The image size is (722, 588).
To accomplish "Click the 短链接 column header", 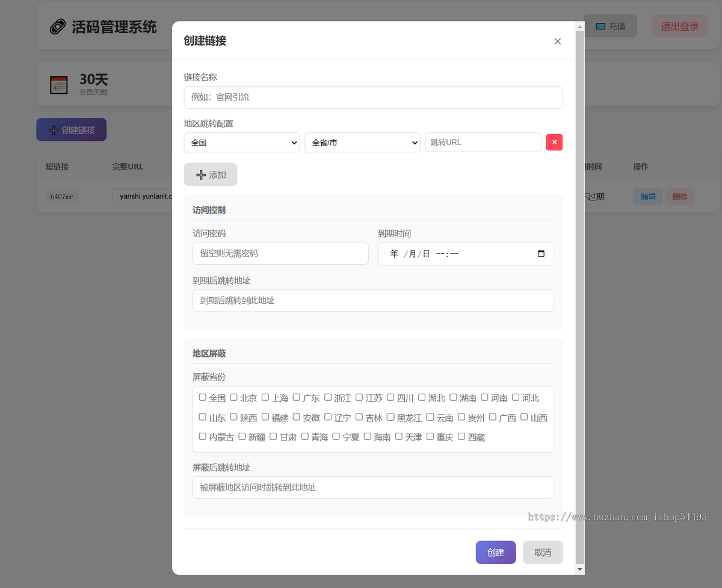I will (57, 167).
